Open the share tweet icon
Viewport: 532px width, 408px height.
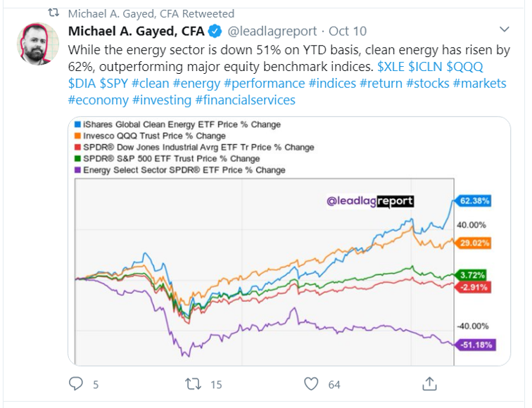pos(429,383)
